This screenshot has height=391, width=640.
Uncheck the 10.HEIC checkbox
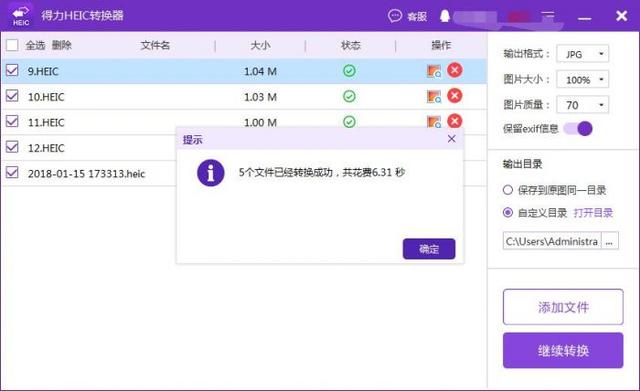(12, 96)
